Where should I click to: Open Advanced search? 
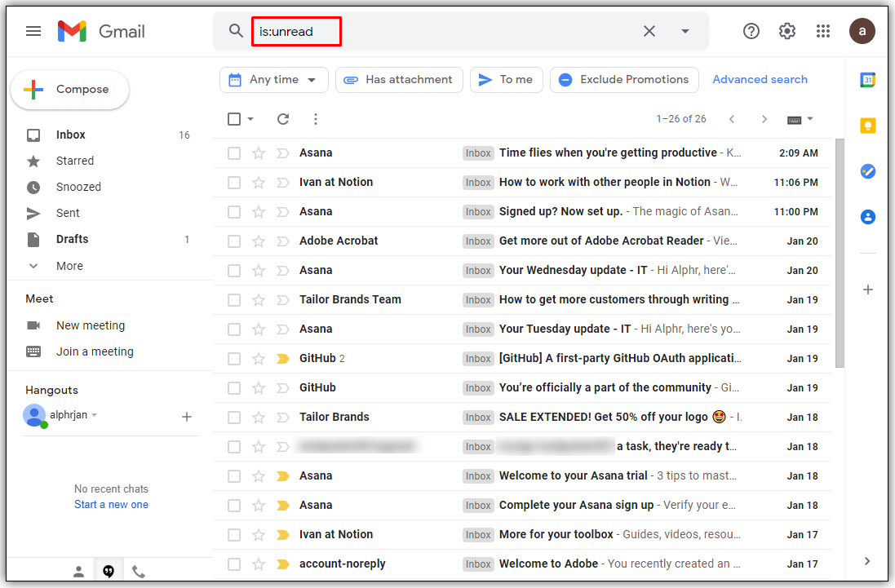tap(760, 79)
